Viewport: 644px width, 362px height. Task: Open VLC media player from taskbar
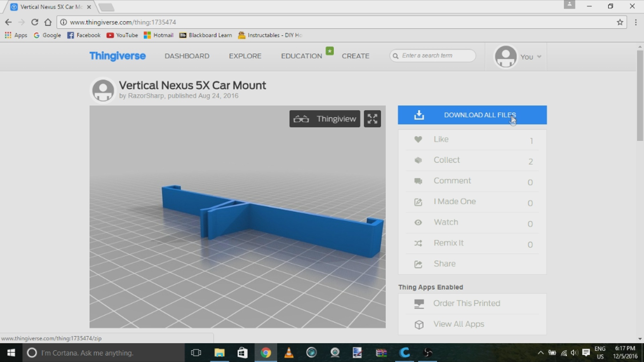(x=289, y=353)
